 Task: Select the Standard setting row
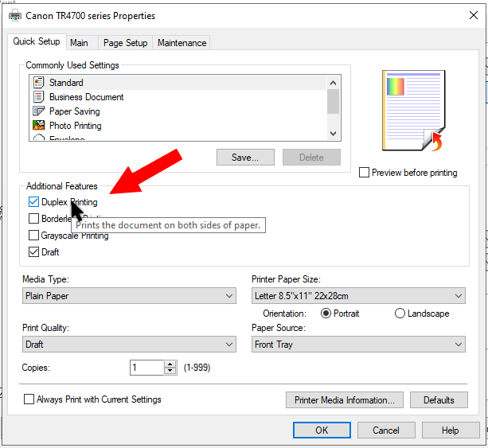pyautogui.click(x=179, y=83)
